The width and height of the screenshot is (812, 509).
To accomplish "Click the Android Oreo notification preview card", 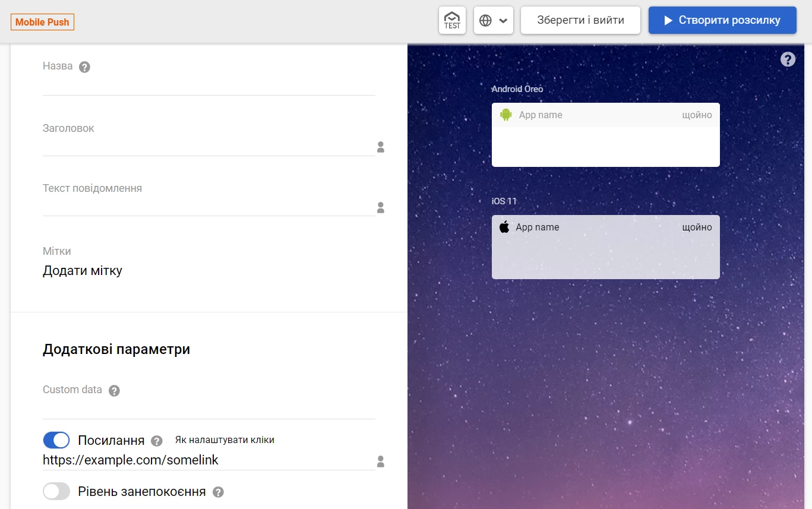I will click(x=606, y=135).
